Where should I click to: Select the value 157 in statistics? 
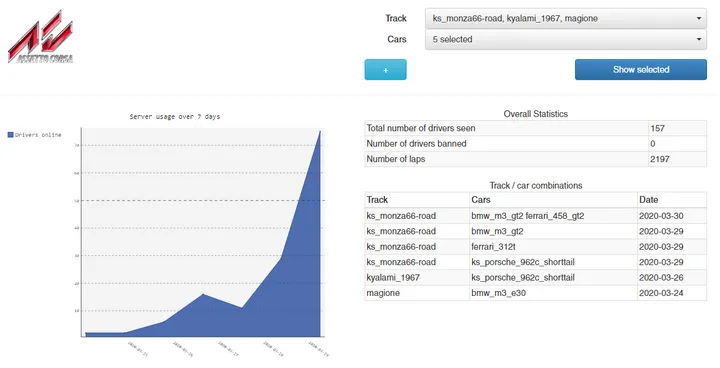(677, 128)
